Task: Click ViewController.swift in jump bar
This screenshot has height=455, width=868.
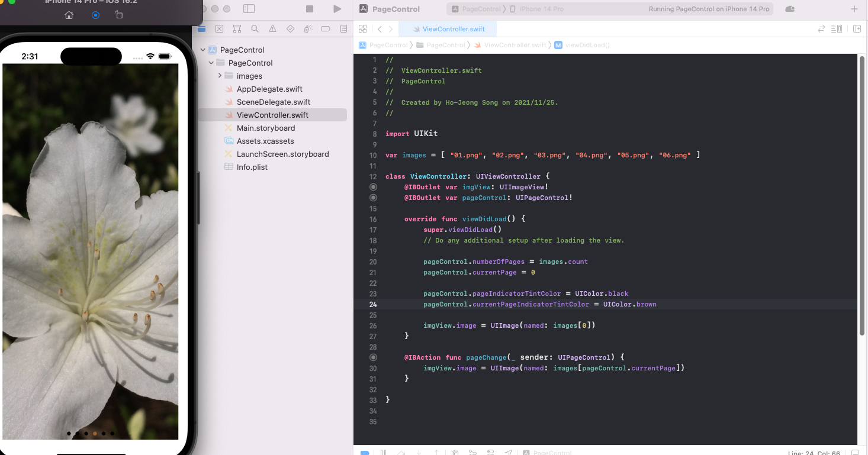Action: [510, 45]
